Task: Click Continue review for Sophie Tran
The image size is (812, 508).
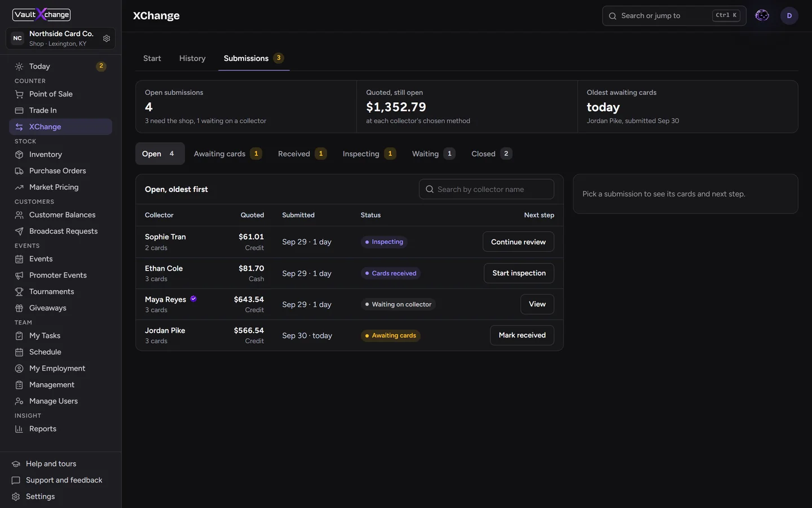Action: [x=518, y=242]
